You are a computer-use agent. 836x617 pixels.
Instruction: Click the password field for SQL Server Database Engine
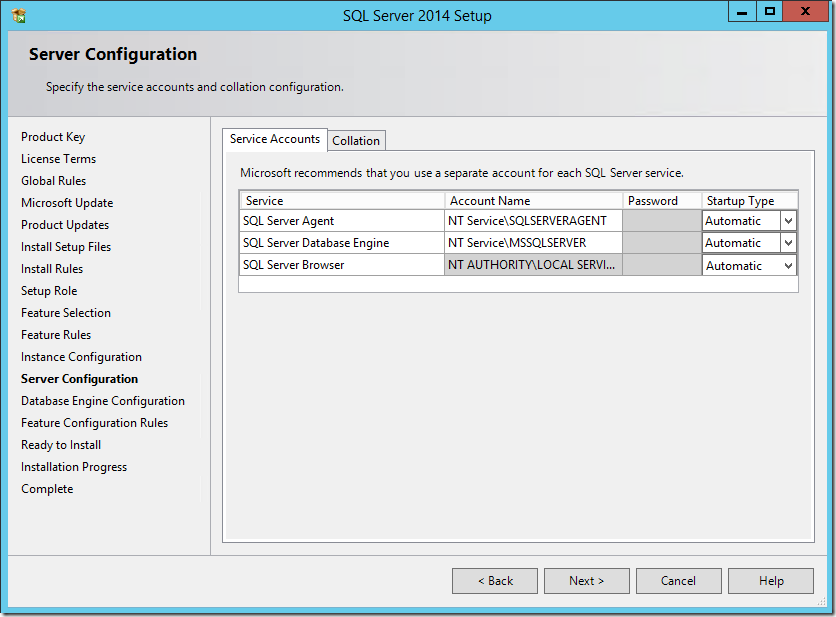[x=662, y=243]
